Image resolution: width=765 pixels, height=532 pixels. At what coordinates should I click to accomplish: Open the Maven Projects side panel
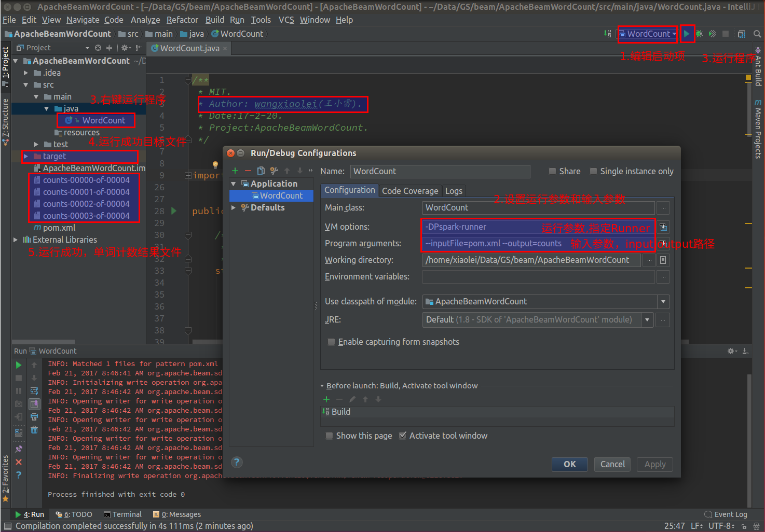[758, 129]
